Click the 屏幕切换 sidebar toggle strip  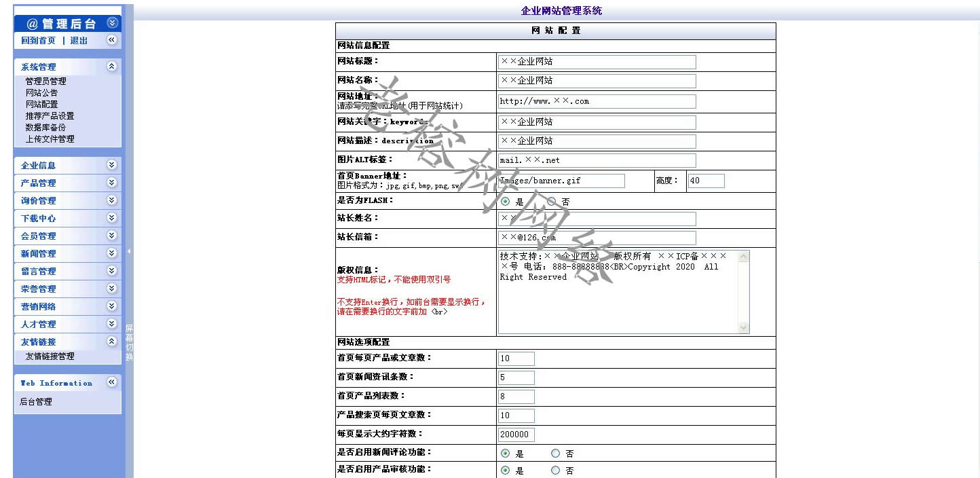[129, 342]
